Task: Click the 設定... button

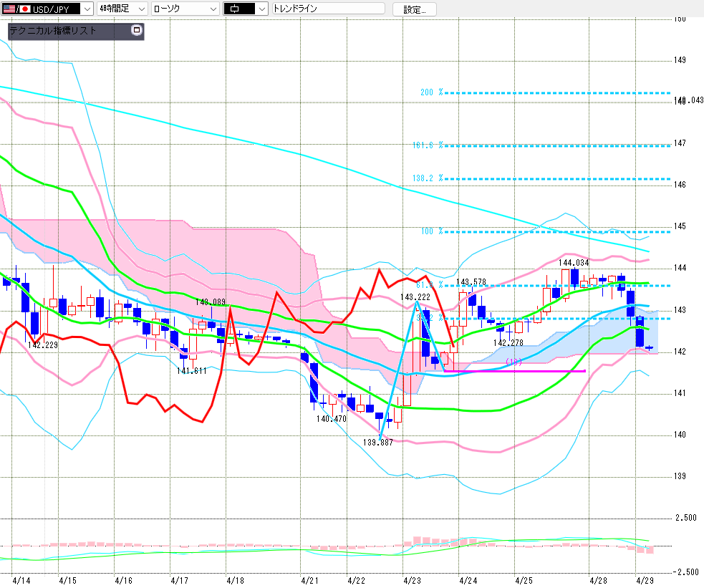Action: pos(414,9)
